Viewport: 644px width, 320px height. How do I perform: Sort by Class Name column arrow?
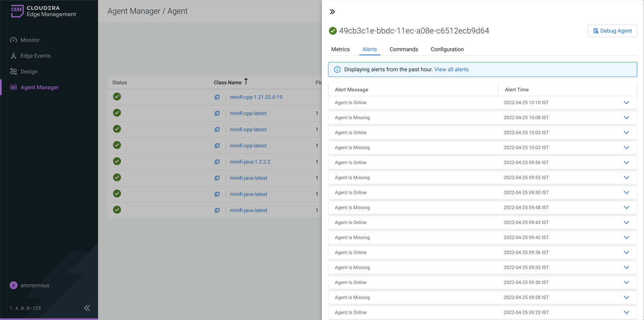pyautogui.click(x=246, y=82)
